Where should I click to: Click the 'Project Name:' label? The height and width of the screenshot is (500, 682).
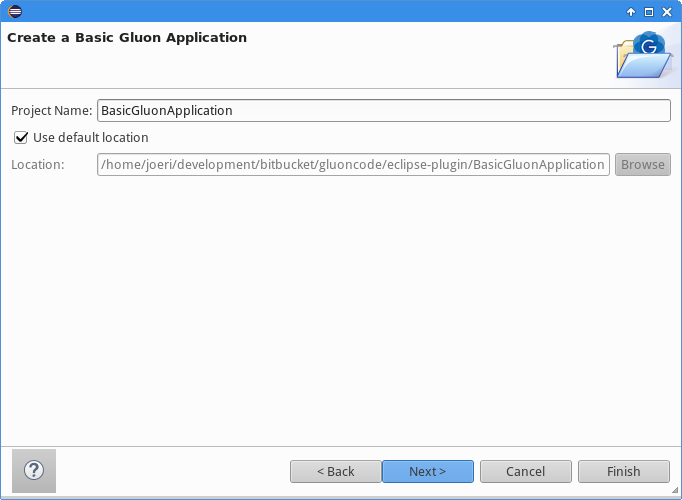tap(52, 111)
